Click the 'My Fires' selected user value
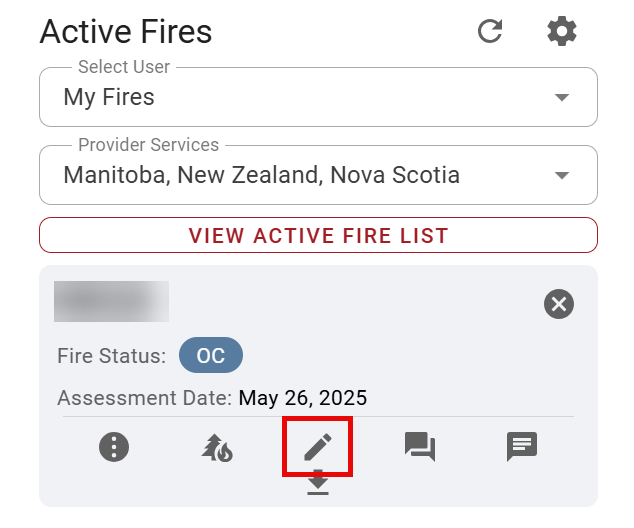Screen dimensions: 634x528 [109, 97]
